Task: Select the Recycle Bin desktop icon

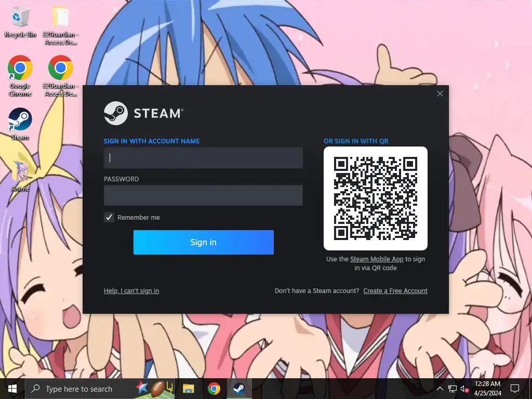Action: pos(20,22)
